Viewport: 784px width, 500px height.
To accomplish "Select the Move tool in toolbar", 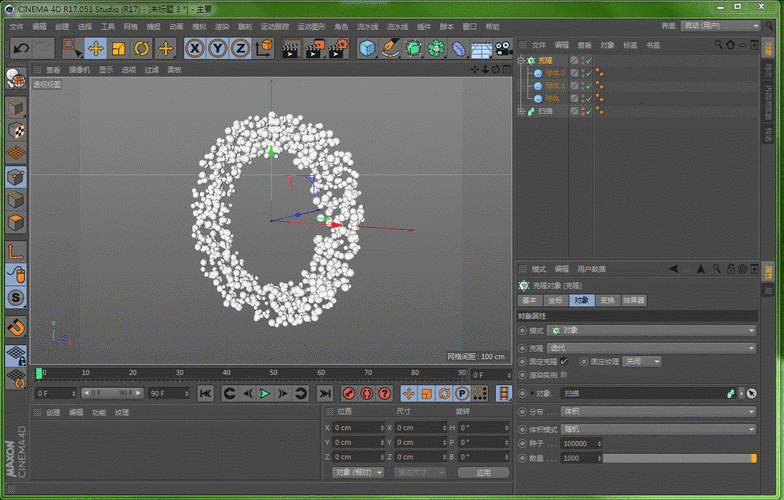I will [95, 48].
